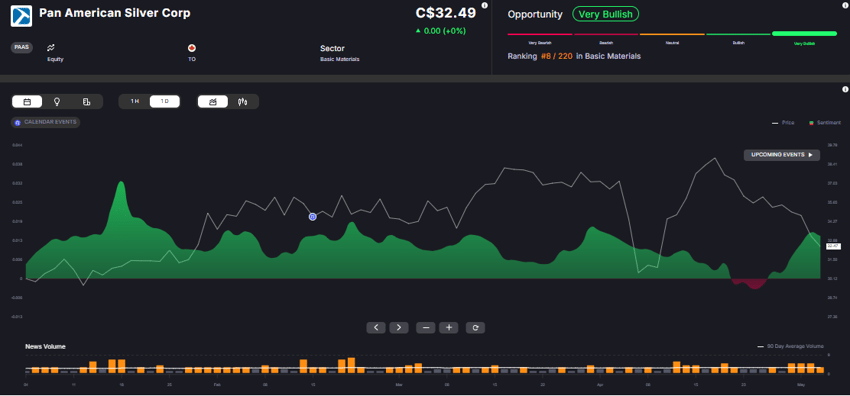Viewport: 850px width, 396px height.
Task: Expand the Upcoming Events panel
Action: pyautogui.click(x=782, y=154)
